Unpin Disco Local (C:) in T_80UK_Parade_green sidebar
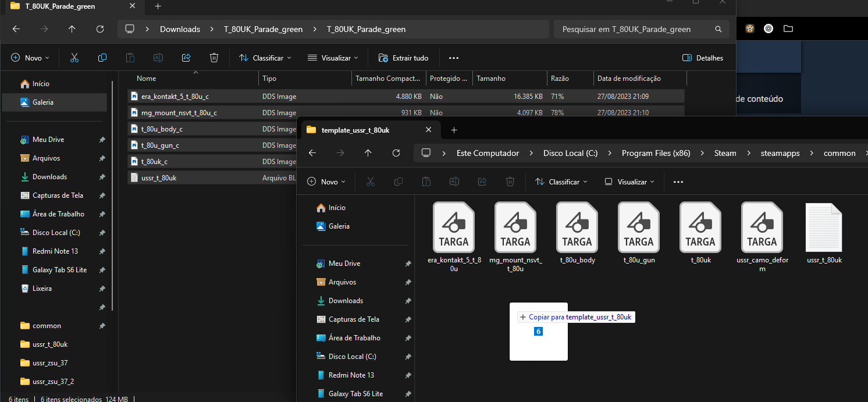 tap(102, 233)
